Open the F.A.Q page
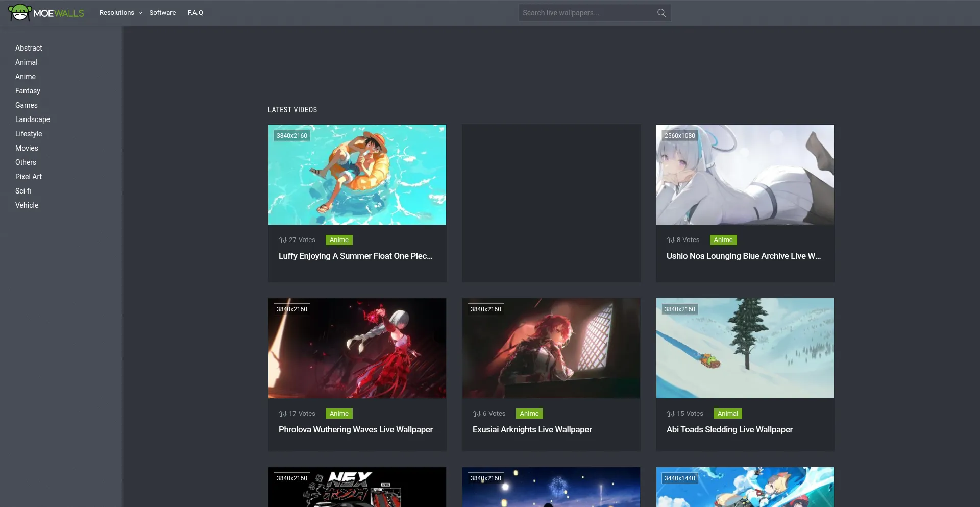This screenshot has height=507, width=980. (195, 13)
